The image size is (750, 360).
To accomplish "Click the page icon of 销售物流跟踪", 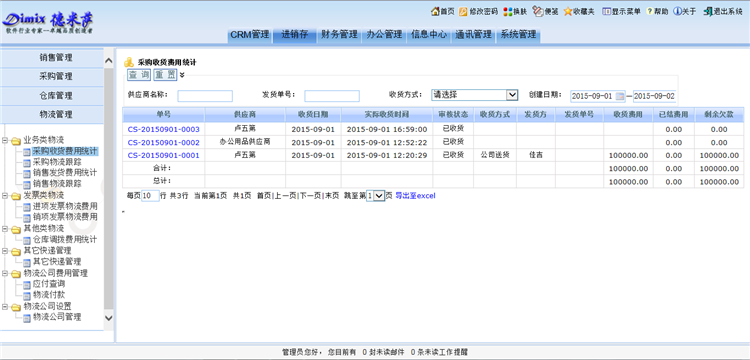I will (27, 184).
